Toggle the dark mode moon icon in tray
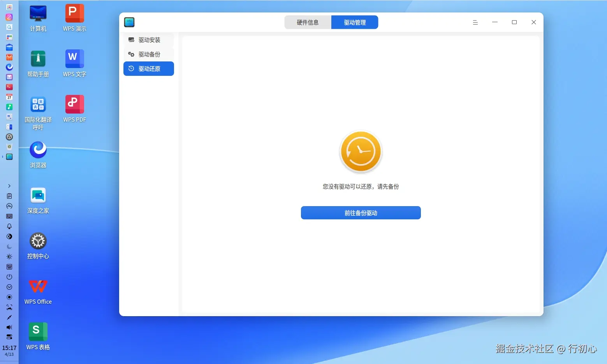The height and width of the screenshot is (364, 607). click(9, 247)
